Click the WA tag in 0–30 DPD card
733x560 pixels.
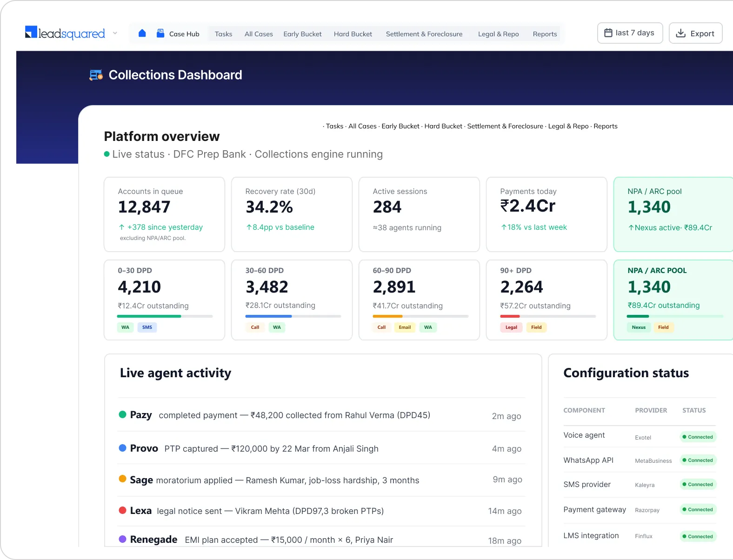pos(125,327)
